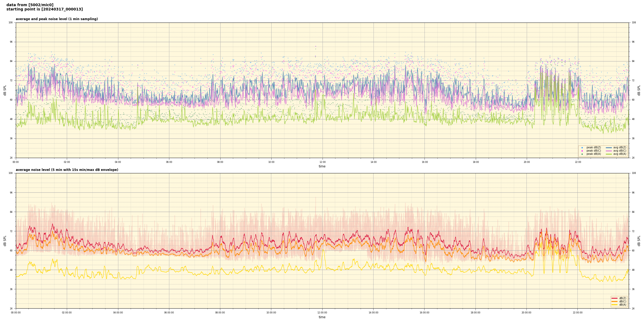Viewport: 644px width, 322px height.
Task: Click the 20:00:00 tick label on bottom chart
Action: pos(526,313)
